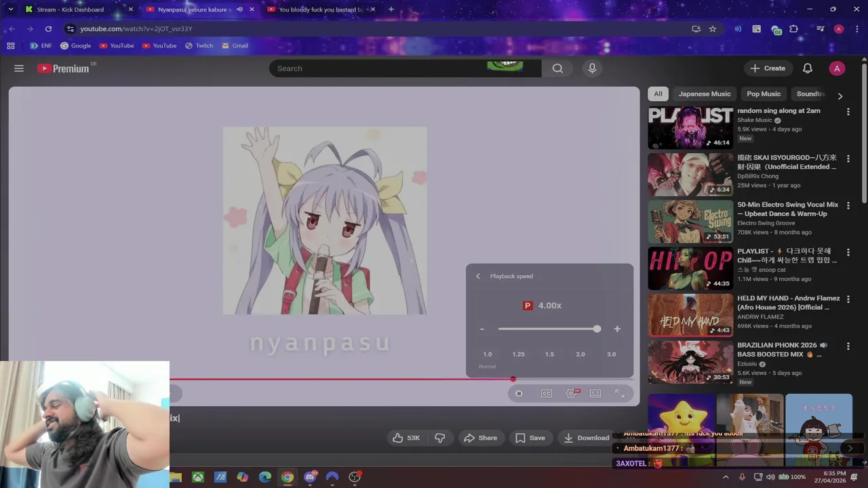Open 50-Min Electro Swing Vocal Mix thumbnail
868x488 pixels.
click(690, 222)
